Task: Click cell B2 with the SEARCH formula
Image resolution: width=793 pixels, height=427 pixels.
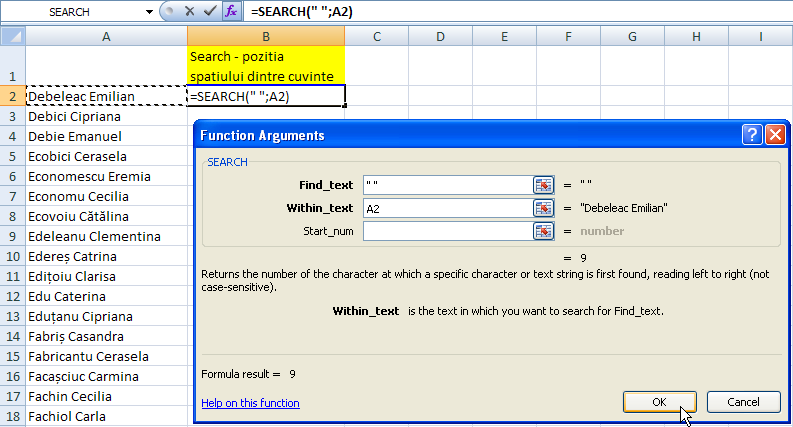Action: 266,96
